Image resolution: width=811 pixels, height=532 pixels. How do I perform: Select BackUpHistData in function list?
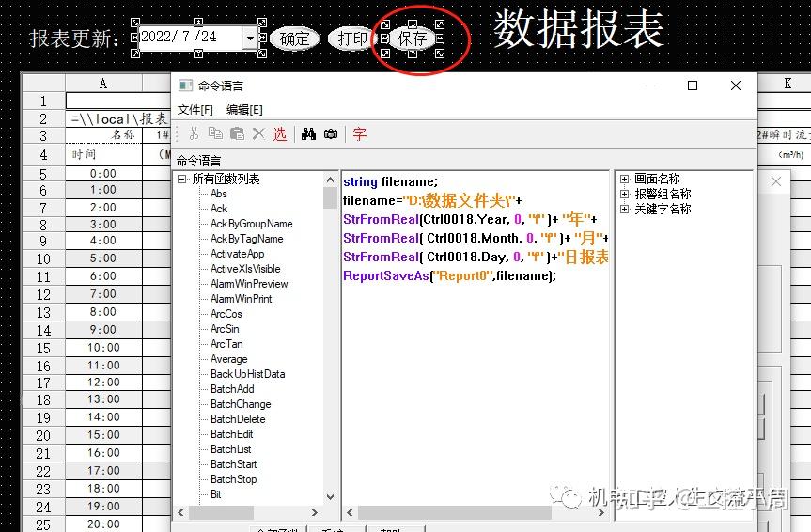pos(248,374)
